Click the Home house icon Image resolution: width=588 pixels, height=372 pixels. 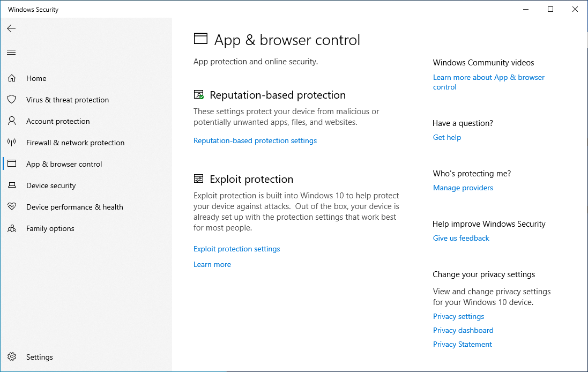tap(12, 78)
